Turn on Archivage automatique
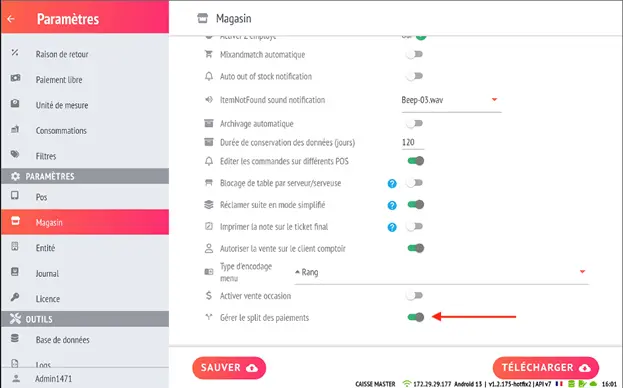Screen dimensions: 623x388 pos(414,124)
